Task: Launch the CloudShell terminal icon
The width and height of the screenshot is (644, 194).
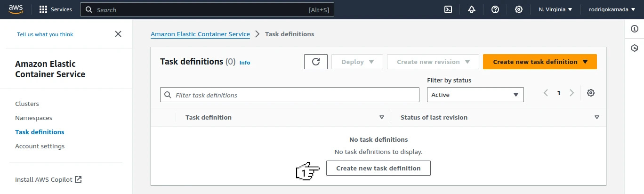Action: (449, 9)
